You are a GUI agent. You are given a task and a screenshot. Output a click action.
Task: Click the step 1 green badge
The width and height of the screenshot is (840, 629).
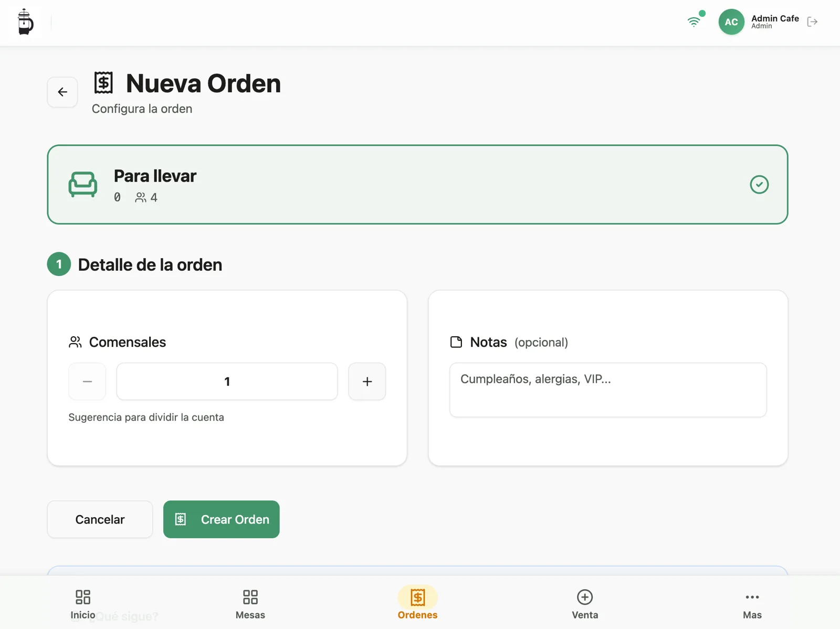coord(59,264)
